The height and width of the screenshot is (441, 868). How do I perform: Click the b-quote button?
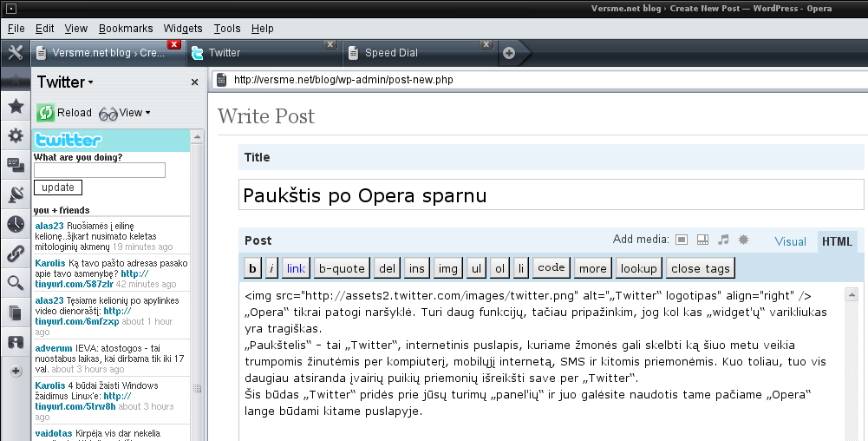coord(342,268)
